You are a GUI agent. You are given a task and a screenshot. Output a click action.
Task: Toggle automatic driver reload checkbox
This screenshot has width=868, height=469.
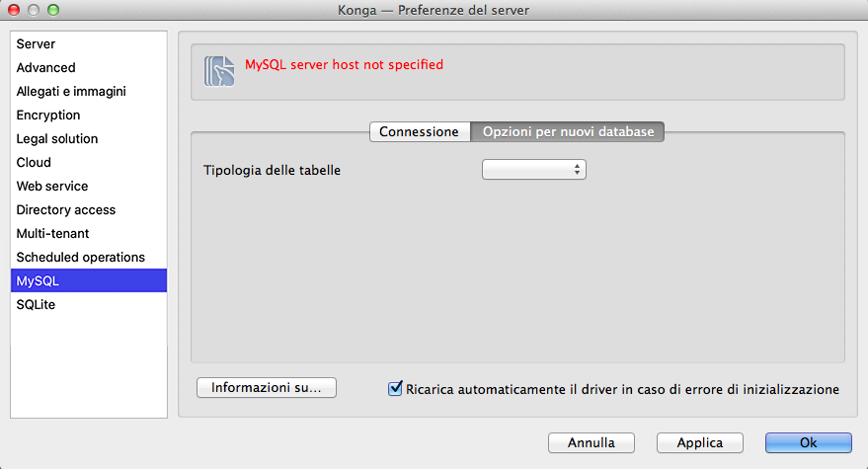click(x=397, y=389)
